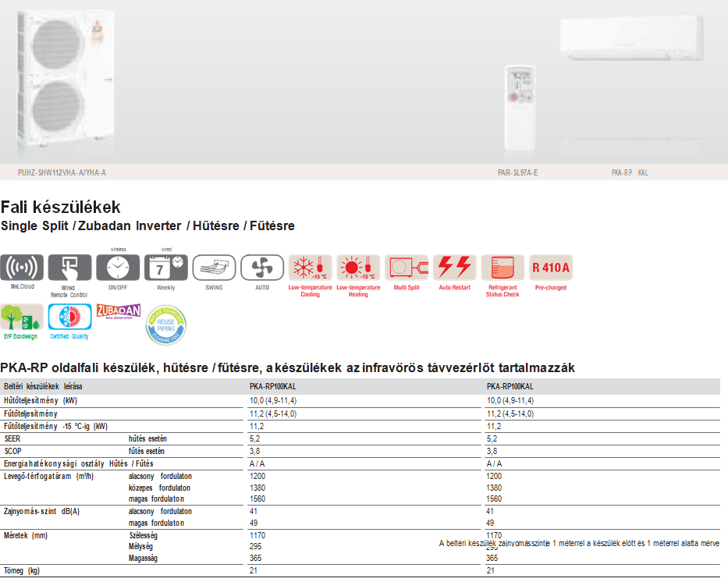Click the SWING airflow icon
The height and width of the screenshot is (582, 728).
click(x=214, y=268)
